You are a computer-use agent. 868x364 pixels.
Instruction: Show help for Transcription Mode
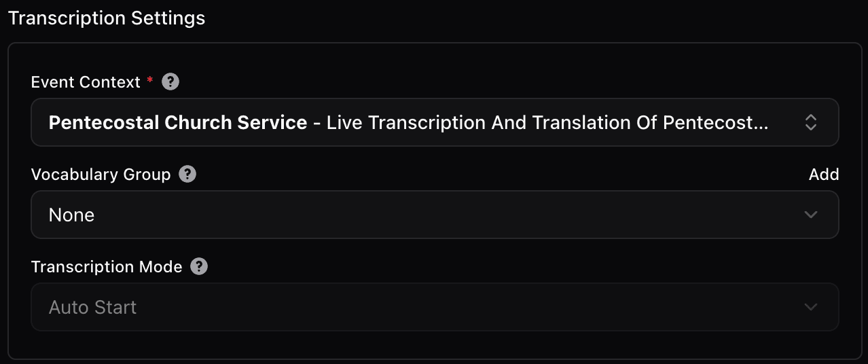coord(199,266)
